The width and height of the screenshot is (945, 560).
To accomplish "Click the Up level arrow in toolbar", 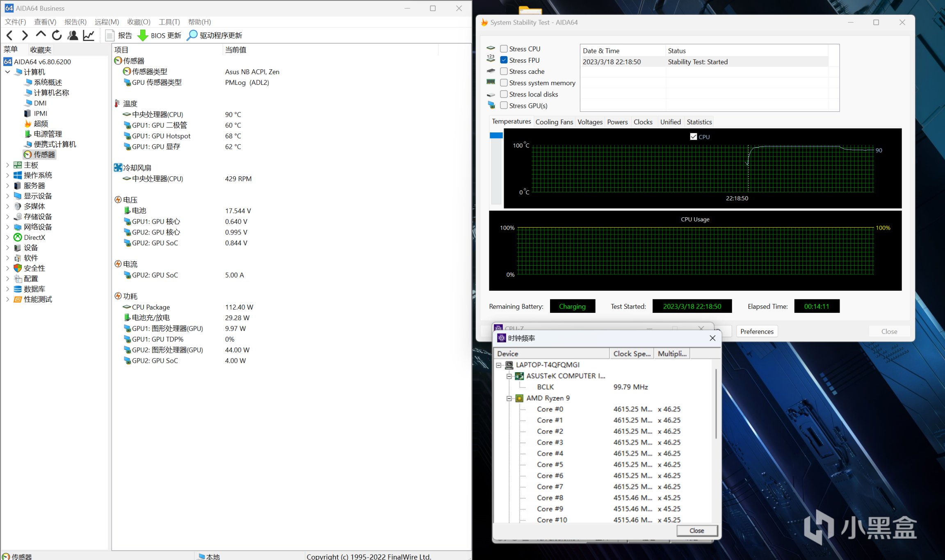I will pos(41,35).
